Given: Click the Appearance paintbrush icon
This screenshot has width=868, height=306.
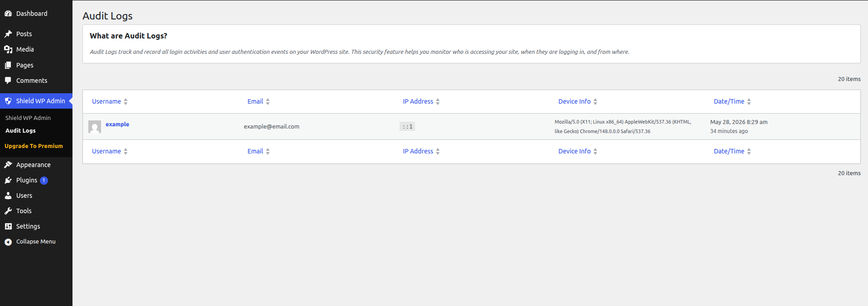Looking at the screenshot, I should point(8,165).
